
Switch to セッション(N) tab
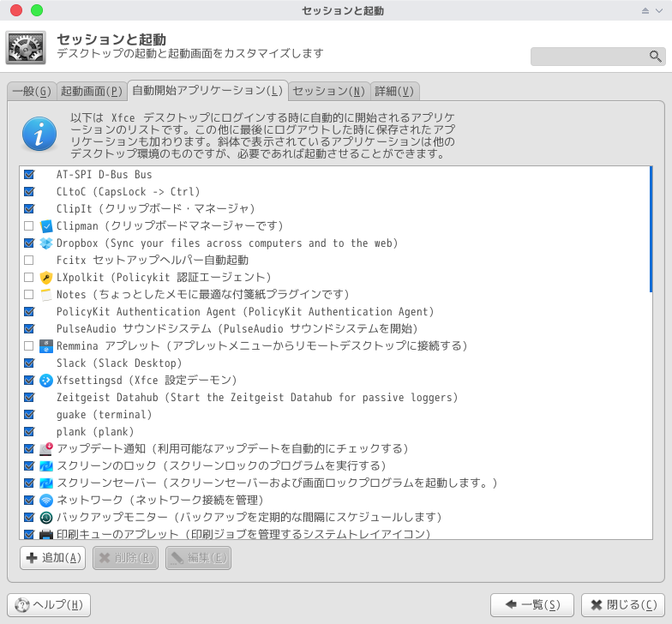click(x=329, y=91)
